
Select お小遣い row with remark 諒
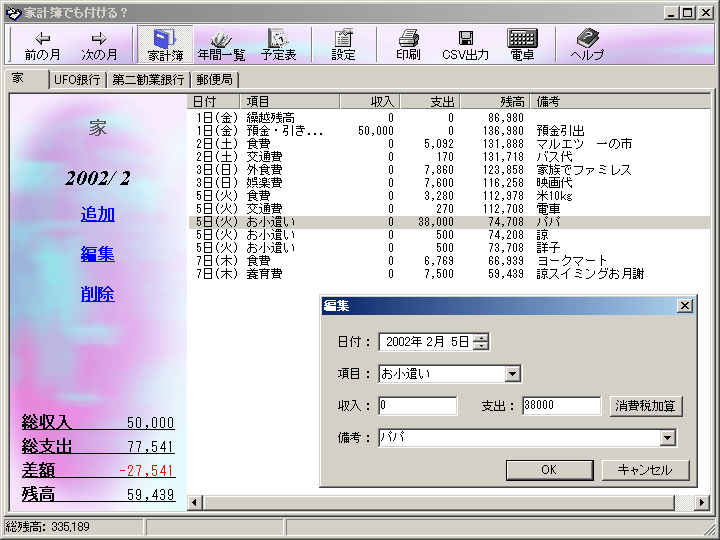tap(449, 235)
